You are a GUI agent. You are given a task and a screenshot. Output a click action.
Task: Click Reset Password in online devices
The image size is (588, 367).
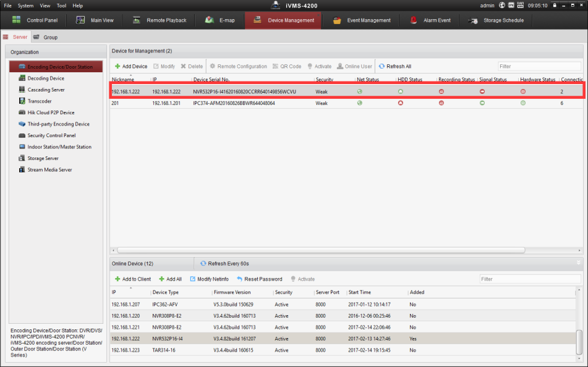[259, 279]
